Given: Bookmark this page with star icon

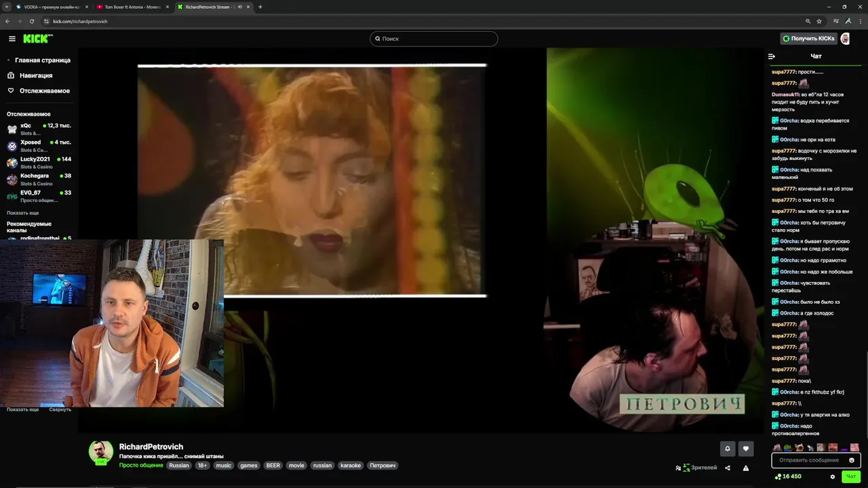Looking at the screenshot, I should (819, 21).
